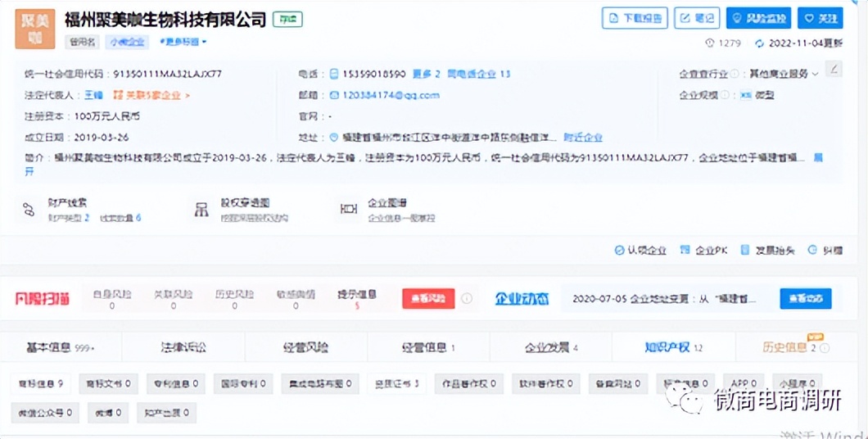Click the 企业PK compare link
This screenshot has width=868, height=439.
click(x=703, y=251)
